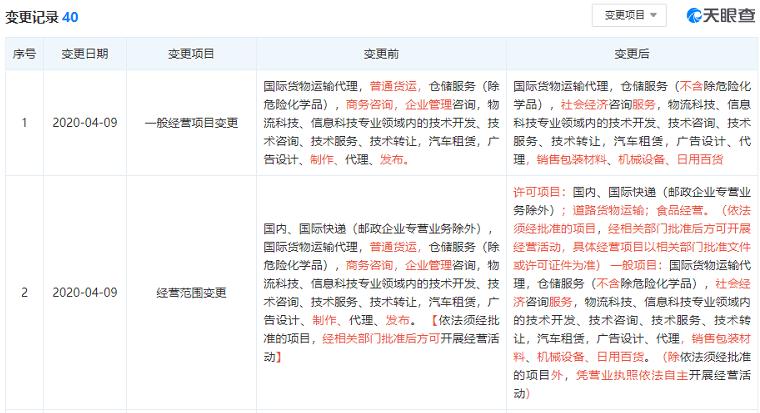Click 变更前 text of 经营范围变更 row

pos(381,293)
